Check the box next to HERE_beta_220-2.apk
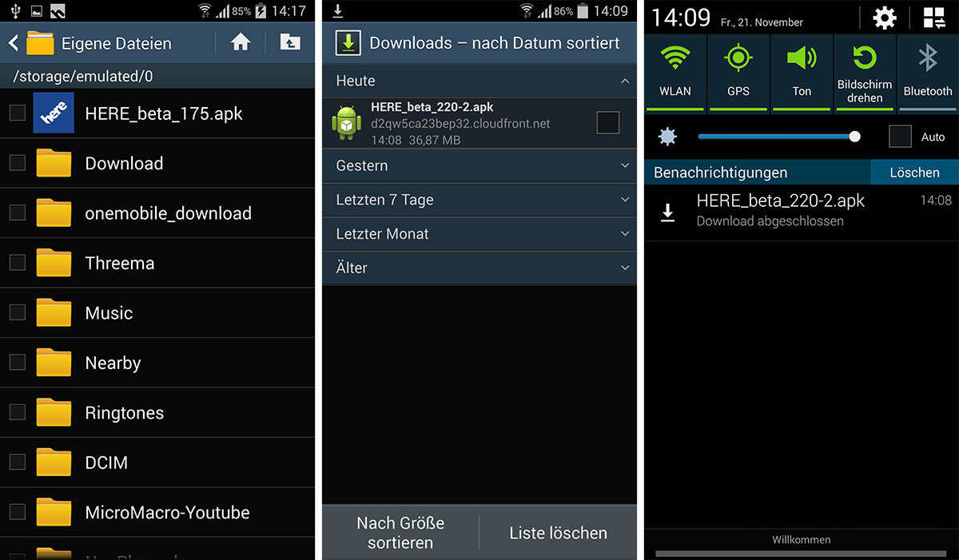 pyautogui.click(x=608, y=122)
